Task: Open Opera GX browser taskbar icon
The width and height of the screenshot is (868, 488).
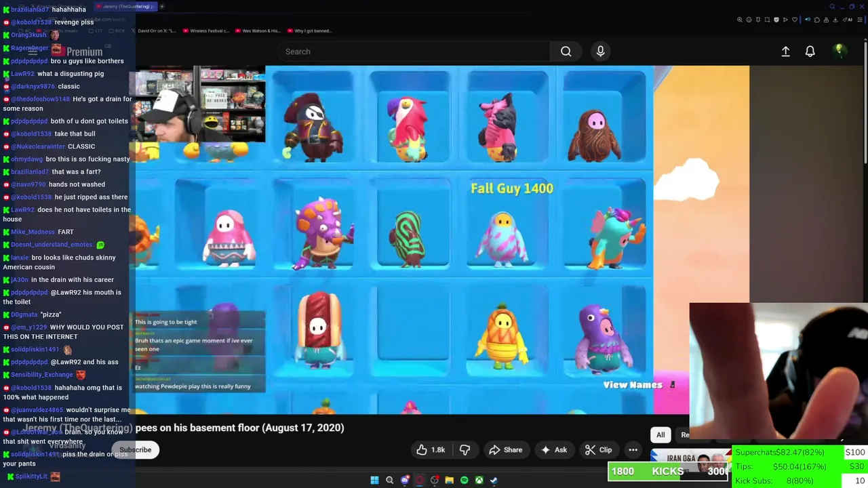Action: coord(419,480)
